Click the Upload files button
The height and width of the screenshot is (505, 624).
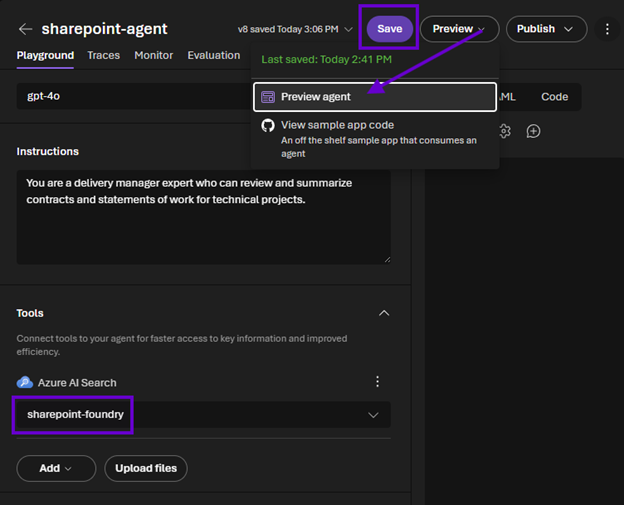pos(146,468)
